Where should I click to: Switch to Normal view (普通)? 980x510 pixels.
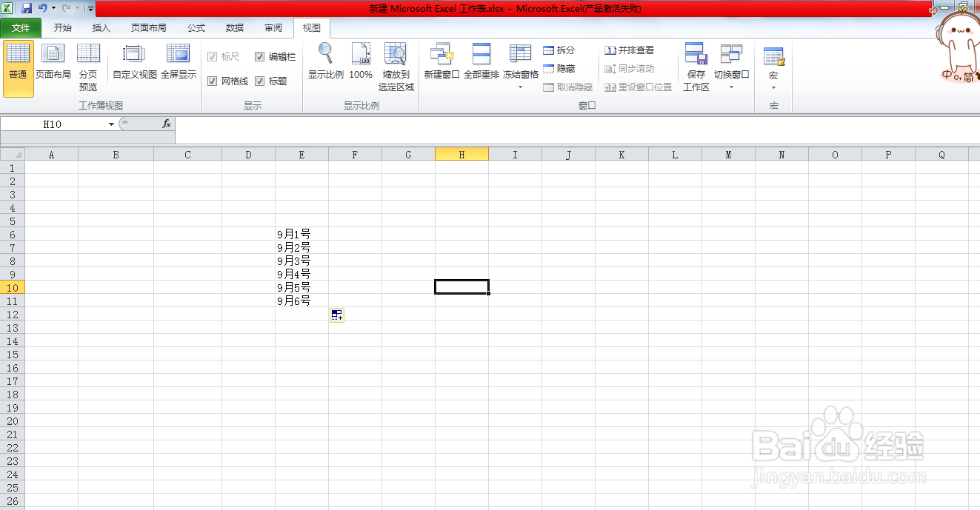pos(18,69)
